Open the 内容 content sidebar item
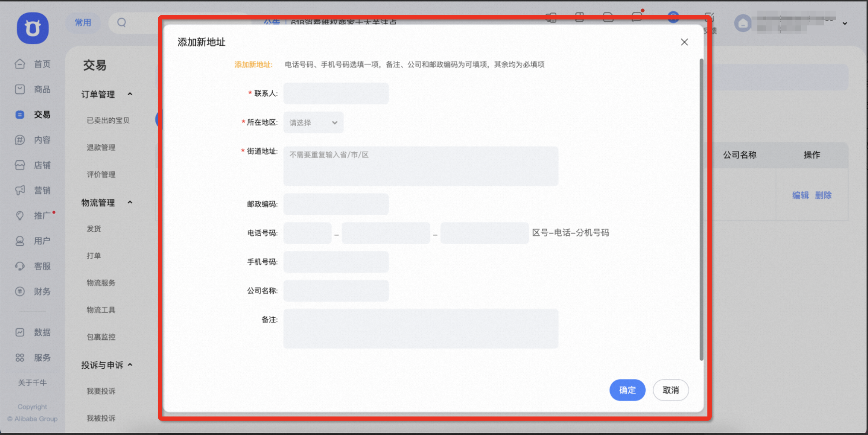 [x=32, y=140]
